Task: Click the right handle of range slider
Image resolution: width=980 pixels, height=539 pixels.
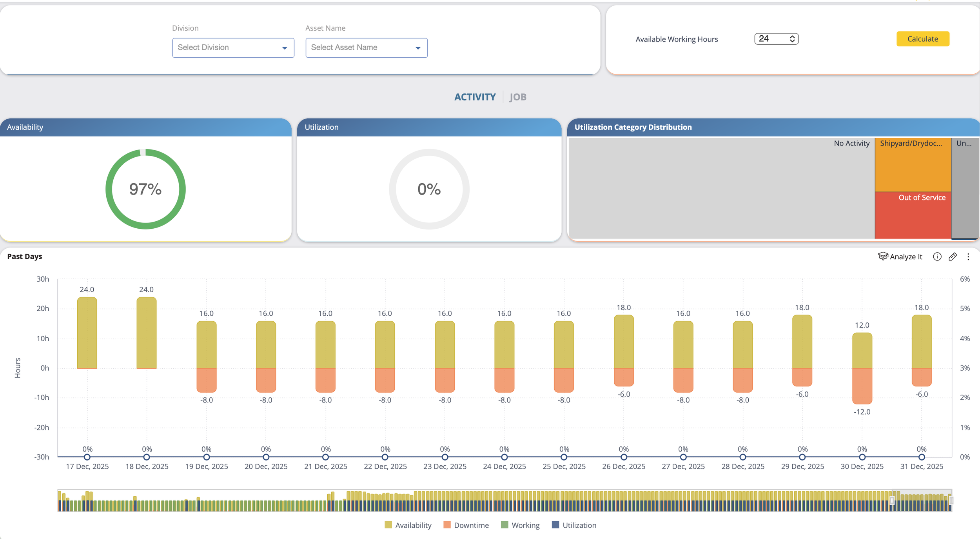Action: point(951,500)
